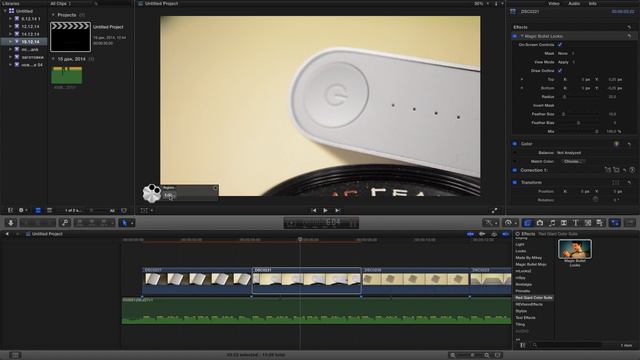Reset all Effects with the hooked arrow
The image size is (640, 360).
(x=630, y=27)
